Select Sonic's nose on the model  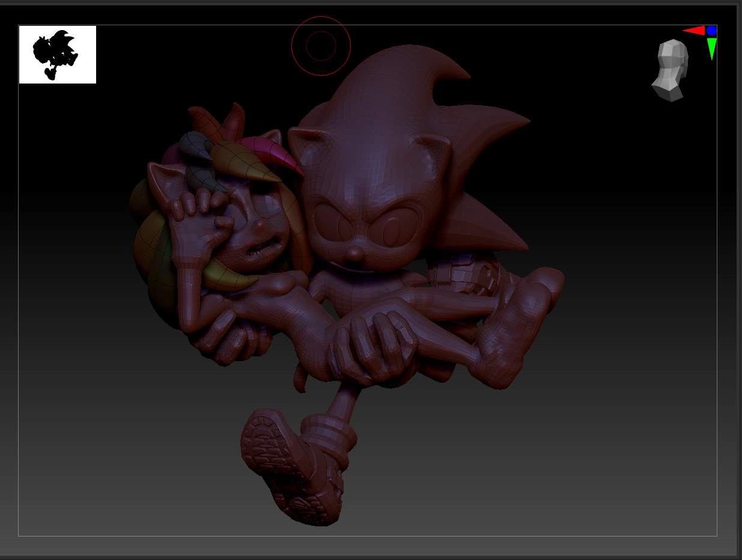(x=354, y=252)
